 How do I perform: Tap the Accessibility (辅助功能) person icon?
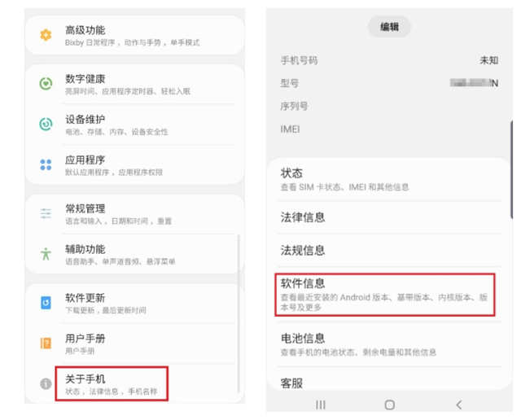coord(46,254)
